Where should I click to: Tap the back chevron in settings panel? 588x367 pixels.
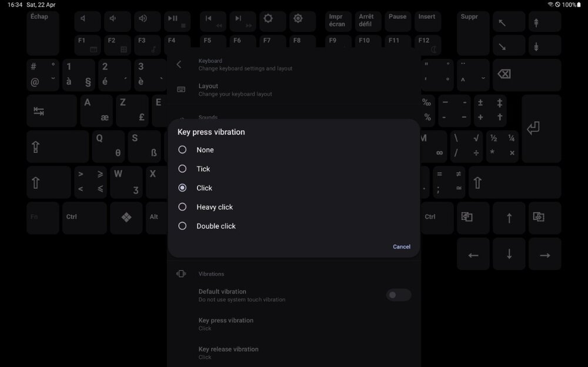(179, 65)
